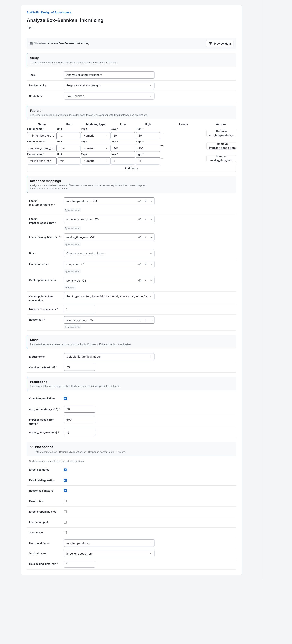This screenshot has height=644, width=292.
Task: Follow the StatSwift · Design of Experiments link
Action: pos(49,12)
